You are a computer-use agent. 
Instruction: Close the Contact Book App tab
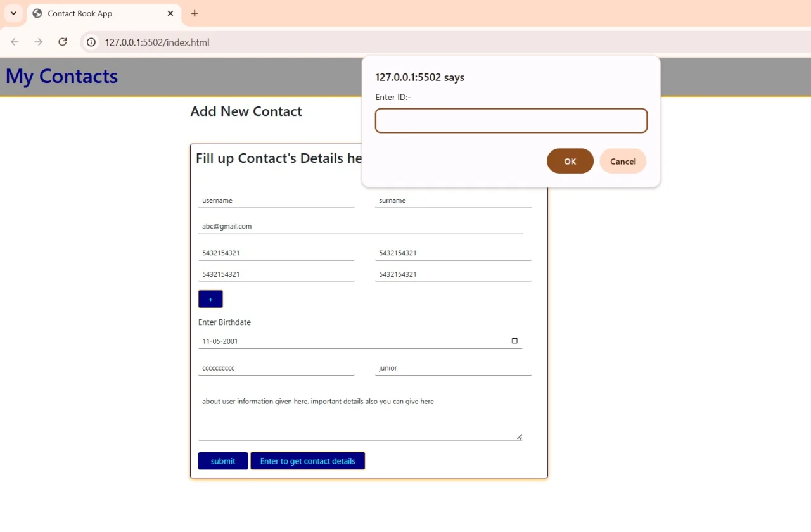point(170,13)
